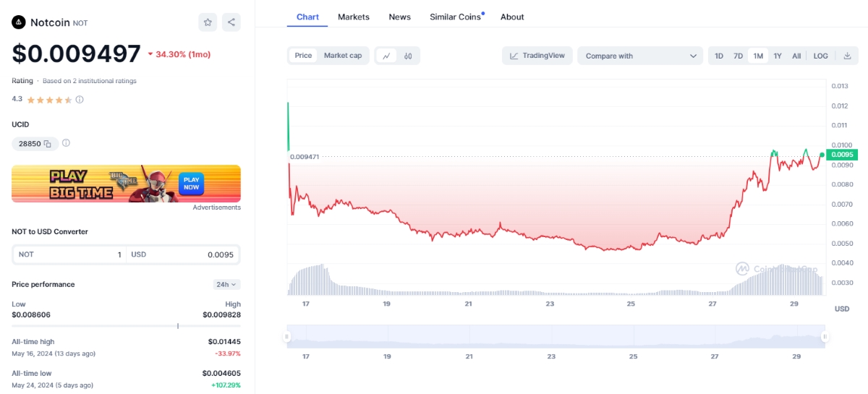Open the Markets tab
Image resolution: width=868 pixels, height=394 pixels.
[x=353, y=17]
